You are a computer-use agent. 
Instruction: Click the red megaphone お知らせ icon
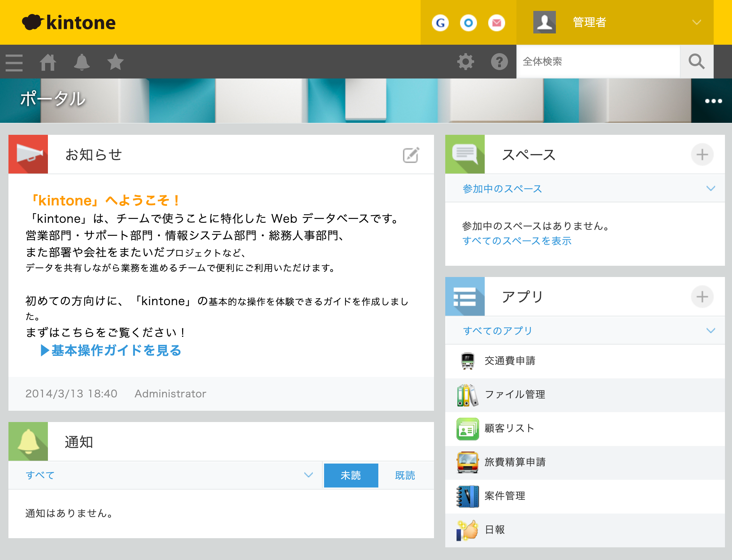pos(28,154)
